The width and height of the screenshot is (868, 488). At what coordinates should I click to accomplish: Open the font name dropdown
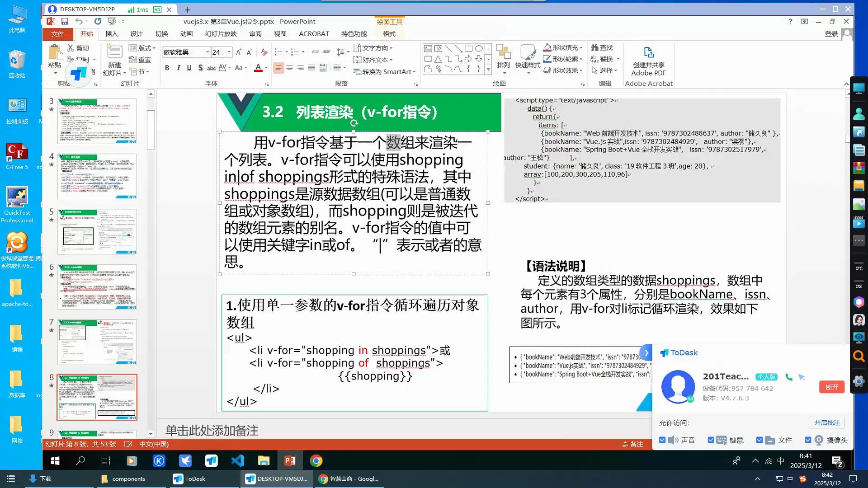point(208,52)
